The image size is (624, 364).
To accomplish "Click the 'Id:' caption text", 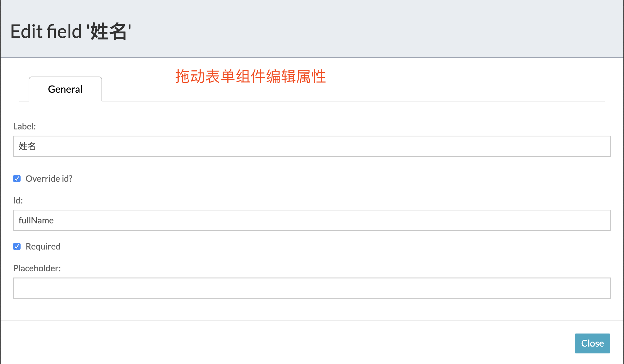I will click(x=18, y=200).
